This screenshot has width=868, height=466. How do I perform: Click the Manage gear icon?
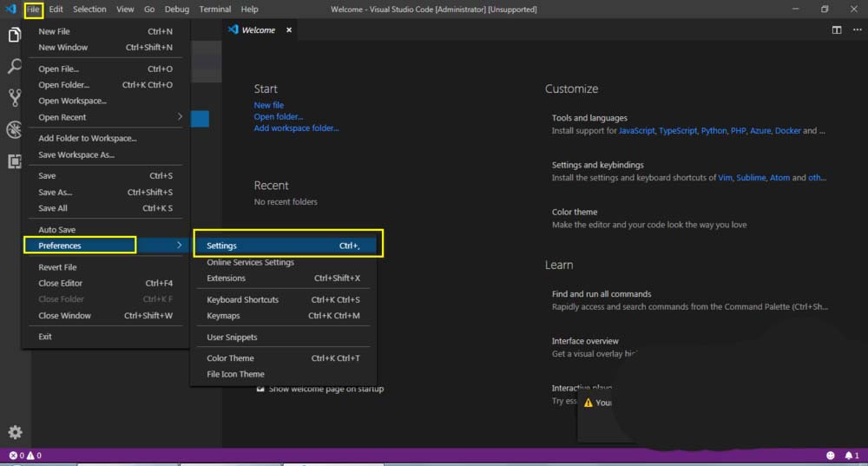14,432
